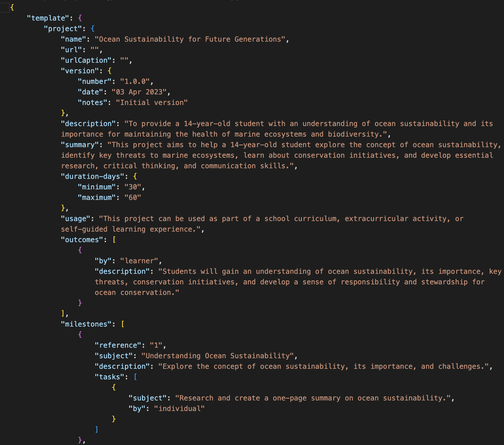Click the "template" key

48,18
